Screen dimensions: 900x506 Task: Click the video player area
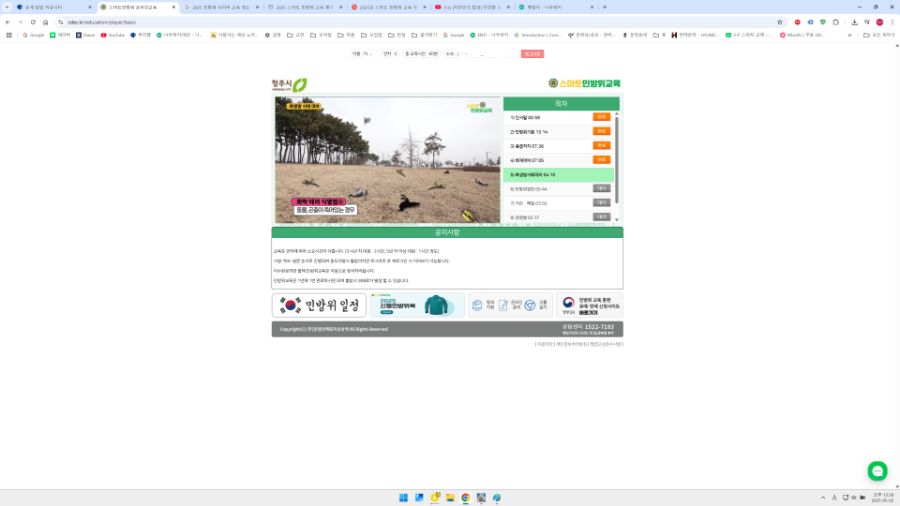[386, 160]
